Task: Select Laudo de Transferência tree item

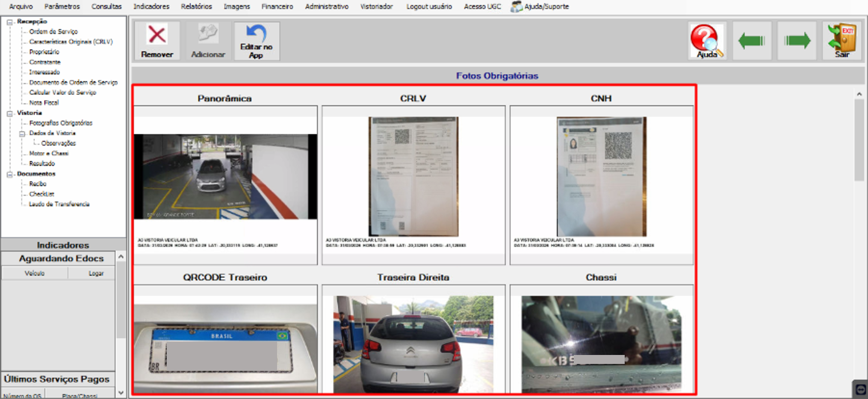Action: (59, 204)
